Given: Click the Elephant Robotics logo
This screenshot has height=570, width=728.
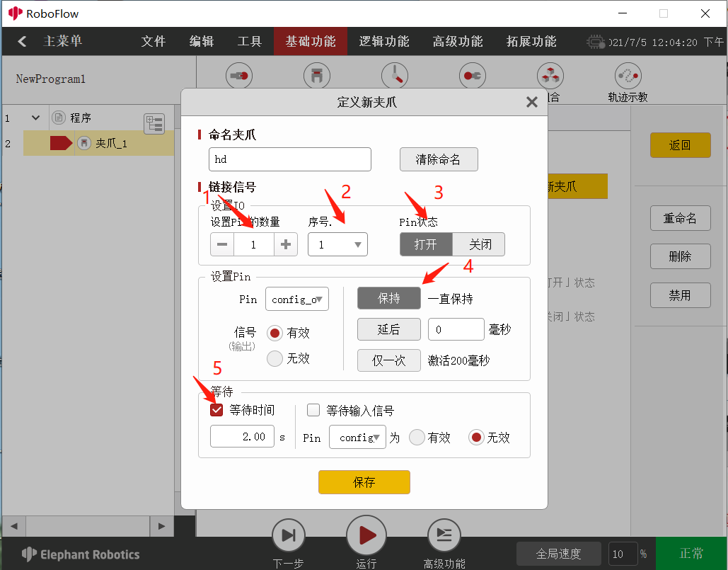Looking at the screenshot, I should (x=81, y=554).
